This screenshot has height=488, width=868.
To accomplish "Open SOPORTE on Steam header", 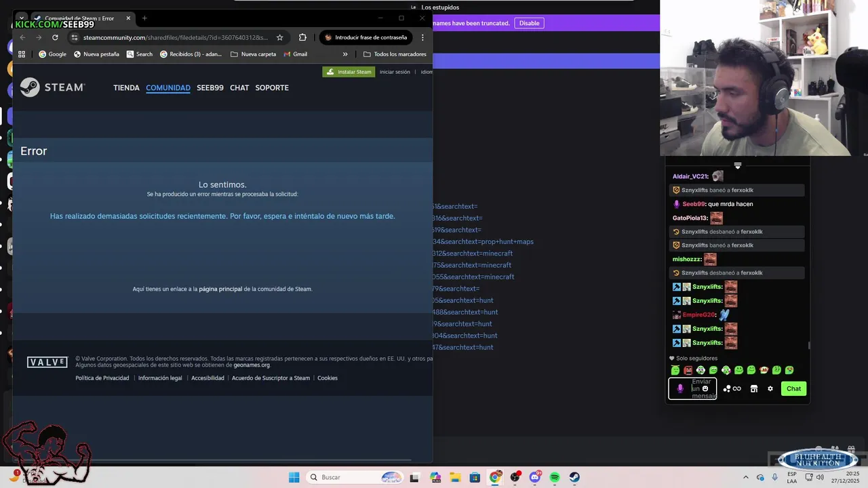I will tap(272, 87).
